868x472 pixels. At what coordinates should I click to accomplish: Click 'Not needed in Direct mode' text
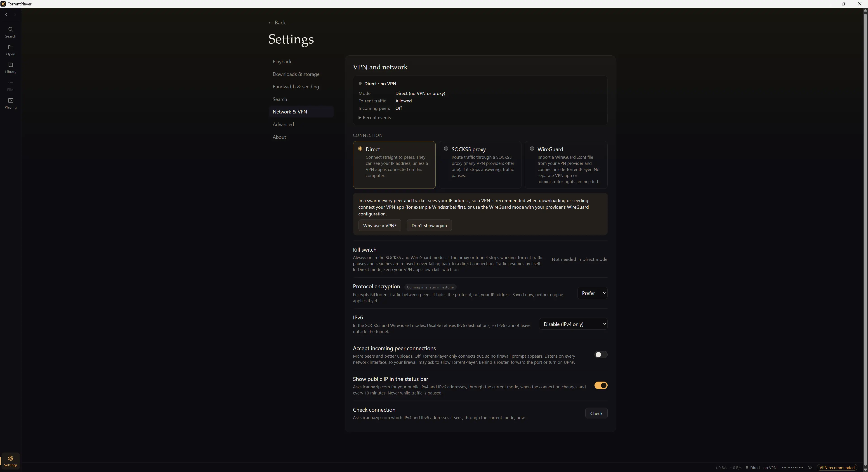click(x=579, y=259)
